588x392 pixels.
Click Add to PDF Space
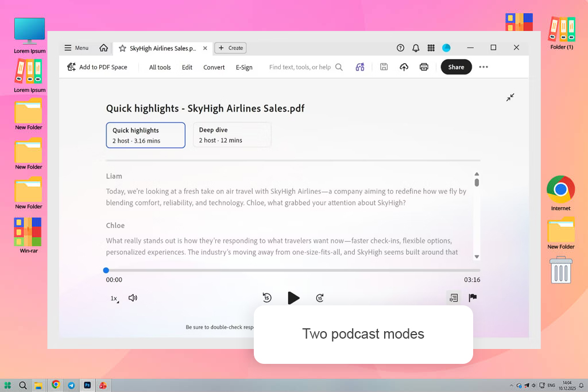click(x=97, y=67)
